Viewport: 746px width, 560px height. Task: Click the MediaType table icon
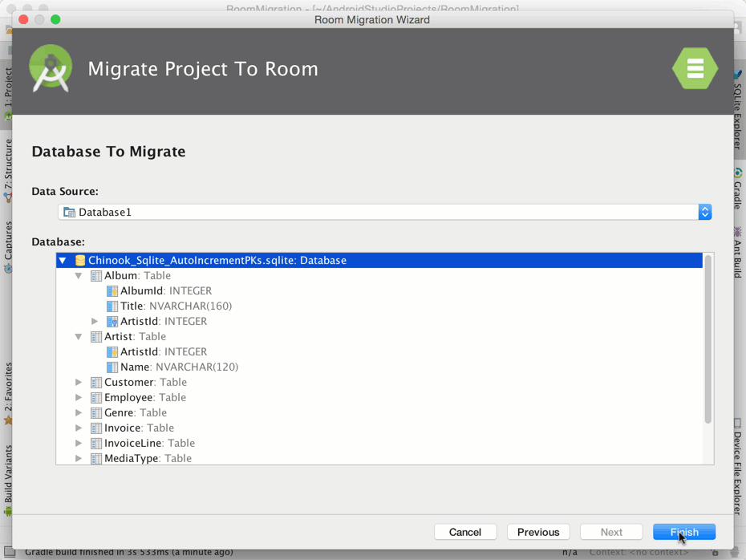pos(96,459)
